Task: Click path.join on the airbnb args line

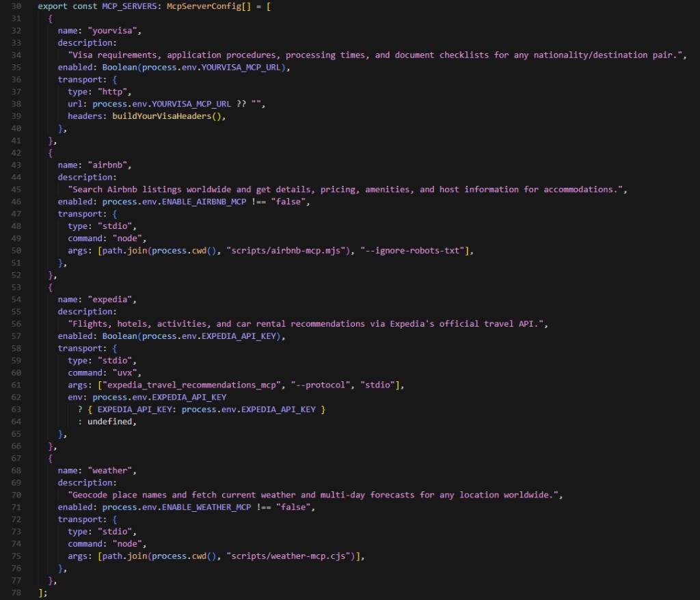Action: pyautogui.click(x=124, y=251)
